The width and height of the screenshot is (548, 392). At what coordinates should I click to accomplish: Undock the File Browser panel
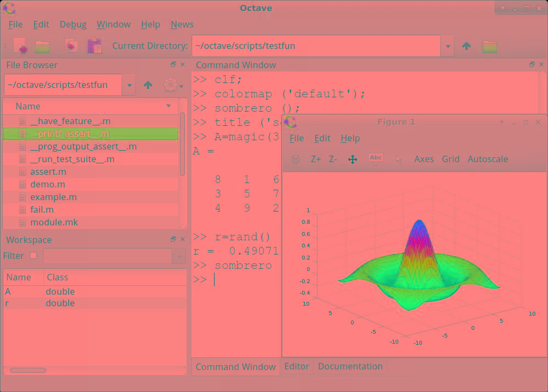[173, 64]
